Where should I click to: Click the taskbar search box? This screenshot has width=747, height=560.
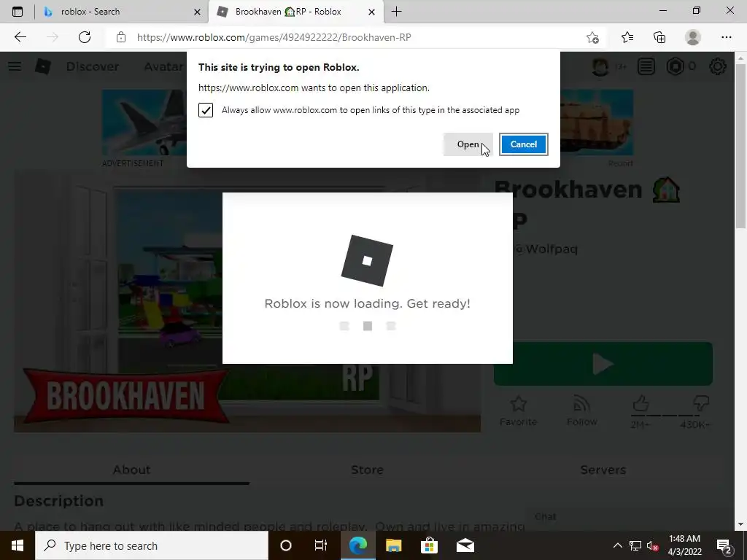152,545
